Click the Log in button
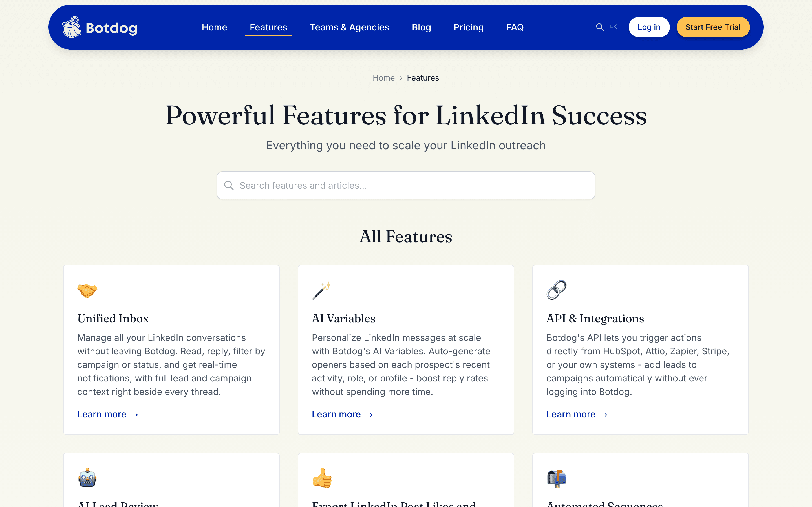Viewport: 812px width, 507px height. click(x=649, y=27)
